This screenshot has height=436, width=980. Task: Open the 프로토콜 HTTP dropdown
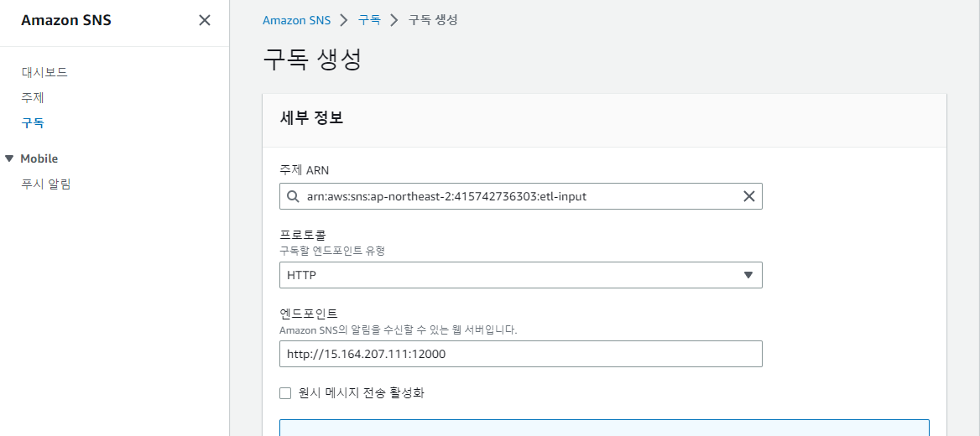click(x=520, y=275)
